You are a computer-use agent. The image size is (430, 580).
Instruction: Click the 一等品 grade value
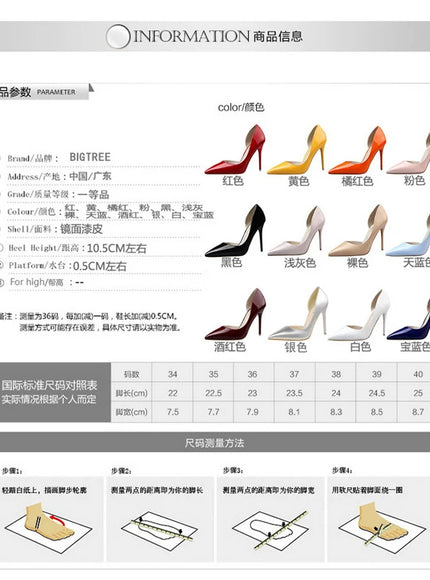coord(93,195)
